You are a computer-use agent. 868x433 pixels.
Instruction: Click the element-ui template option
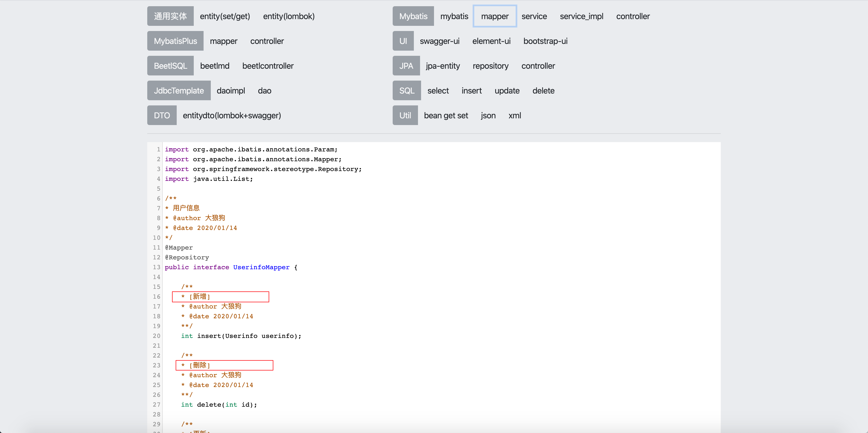(x=491, y=41)
